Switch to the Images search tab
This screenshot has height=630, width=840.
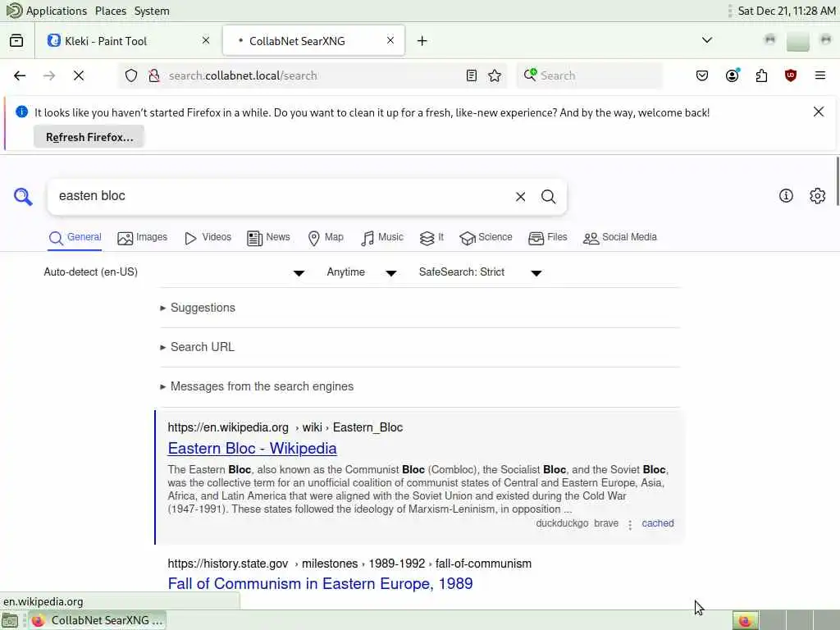(x=143, y=237)
